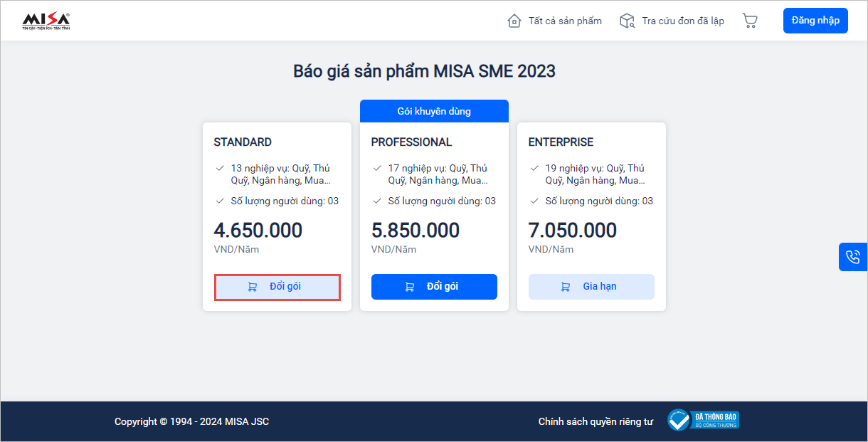Click the Gói khuyên dùng banner
The image size is (868, 442).
434,111
